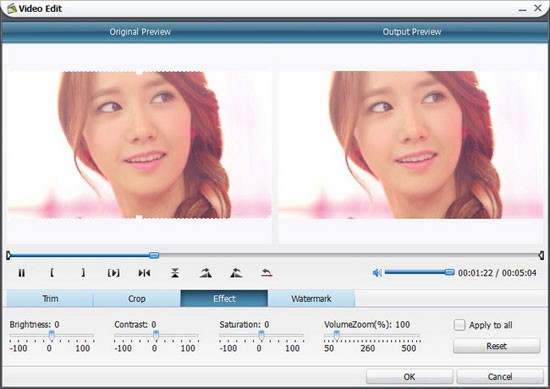This screenshot has height=389, width=550.
Task: Open the Crop tab
Action: pyautogui.click(x=137, y=299)
